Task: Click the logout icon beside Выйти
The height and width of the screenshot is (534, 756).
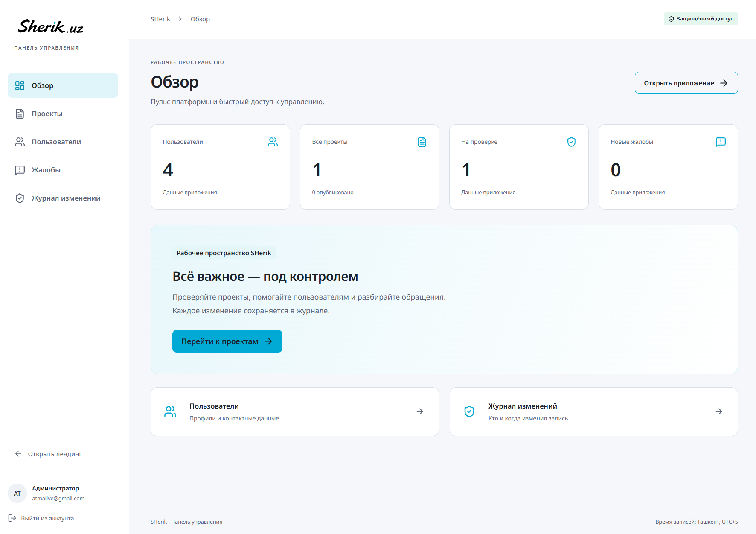Action: coord(12,518)
